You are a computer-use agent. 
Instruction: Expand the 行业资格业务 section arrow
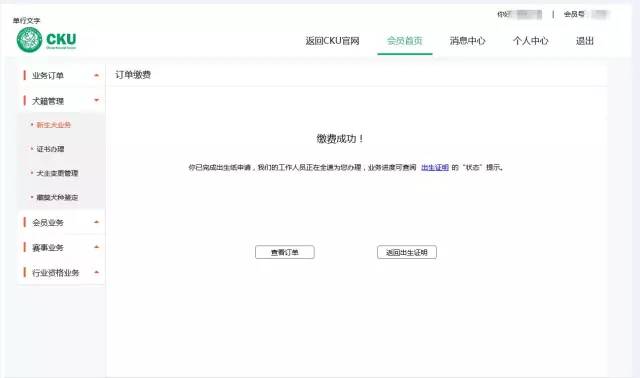click(x=96, y=272)
